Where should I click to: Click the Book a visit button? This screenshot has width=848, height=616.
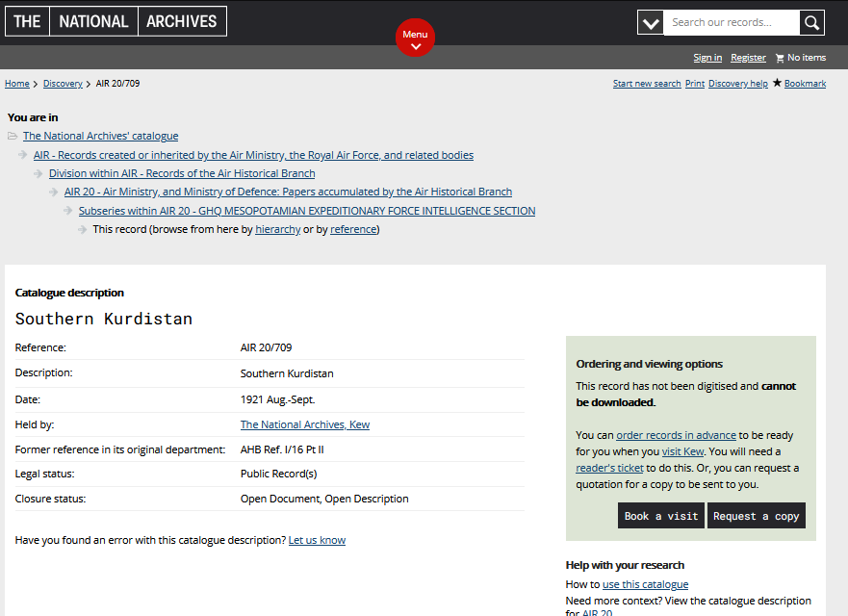click(x=661, y=516)
